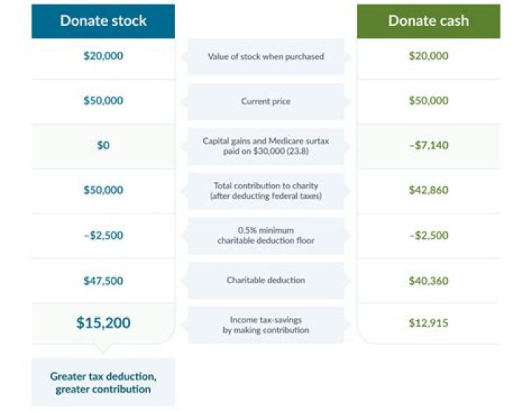Click the 'Greater tax deduction, greater contribution' callout
This screenshot has height=411, width=532.
point(103,382)
